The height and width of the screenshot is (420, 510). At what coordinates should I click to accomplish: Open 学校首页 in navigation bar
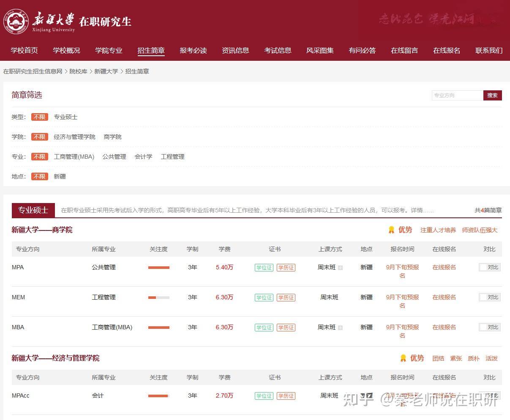pos(24,50)
